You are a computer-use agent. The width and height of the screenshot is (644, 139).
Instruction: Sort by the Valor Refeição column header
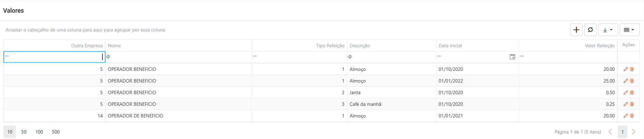point(600,46)
